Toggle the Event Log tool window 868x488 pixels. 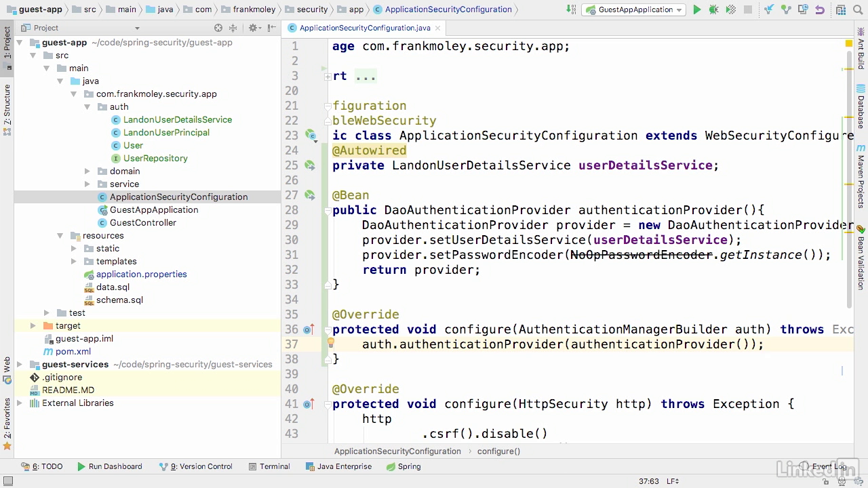pos(823,466)
